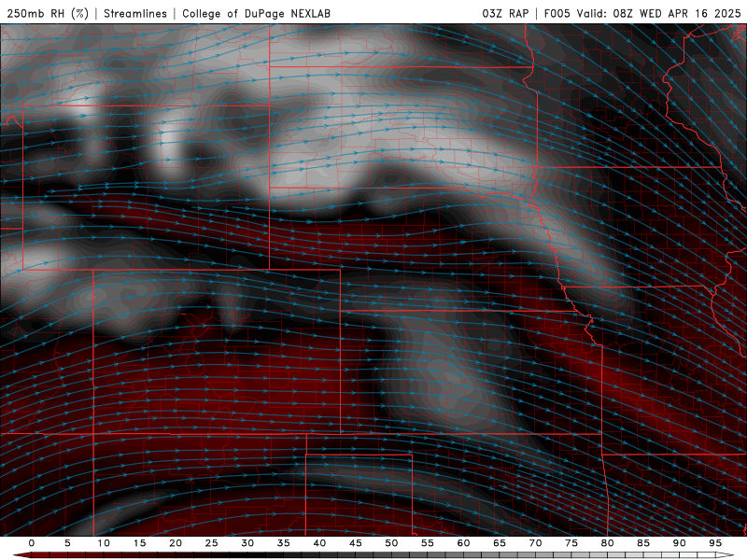Click the '90' label on color scale
The height and width of the screenshot is (560, 747).
679,543
